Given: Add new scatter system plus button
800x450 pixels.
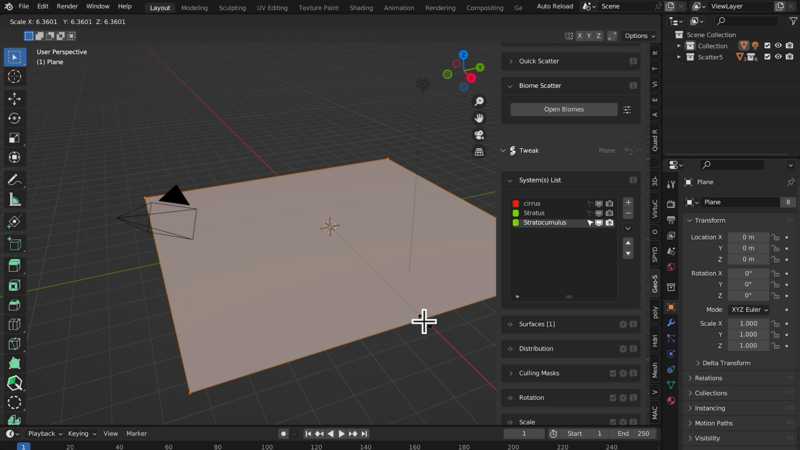Looking at the screenshot, I should click(628, 203).
